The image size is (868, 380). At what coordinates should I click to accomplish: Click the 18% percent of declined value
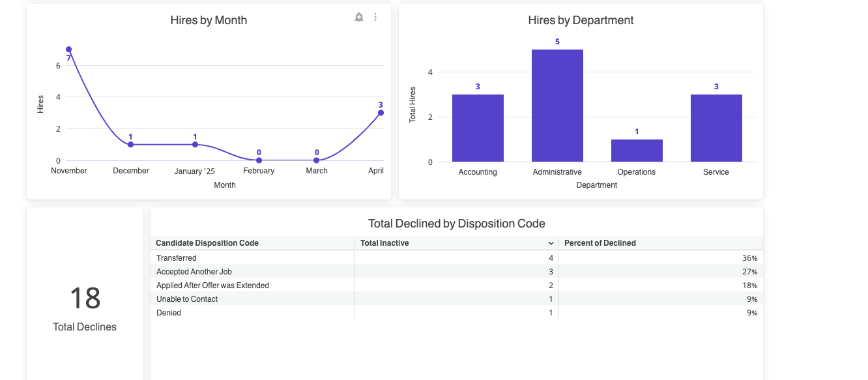[749, 285]
